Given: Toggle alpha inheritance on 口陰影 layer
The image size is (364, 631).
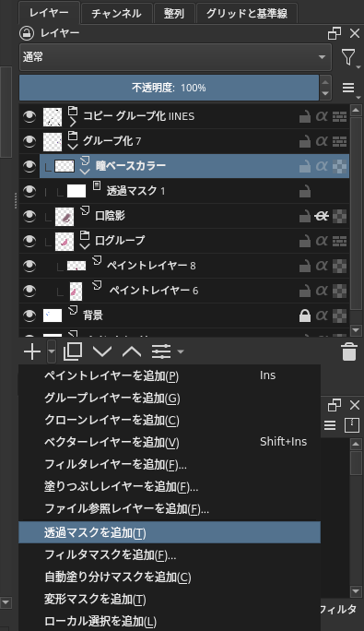Looking at the screenshot, I should [x=322, y=216].
